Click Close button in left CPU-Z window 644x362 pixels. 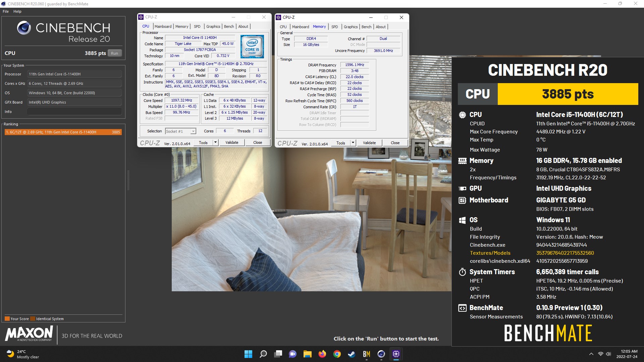[x=258, y=143]
